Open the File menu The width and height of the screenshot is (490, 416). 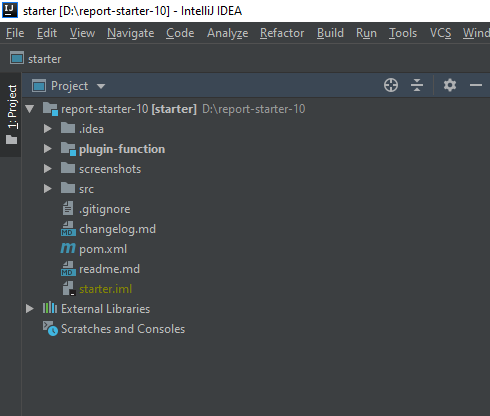pyautogui.click(x=15, y=33)
